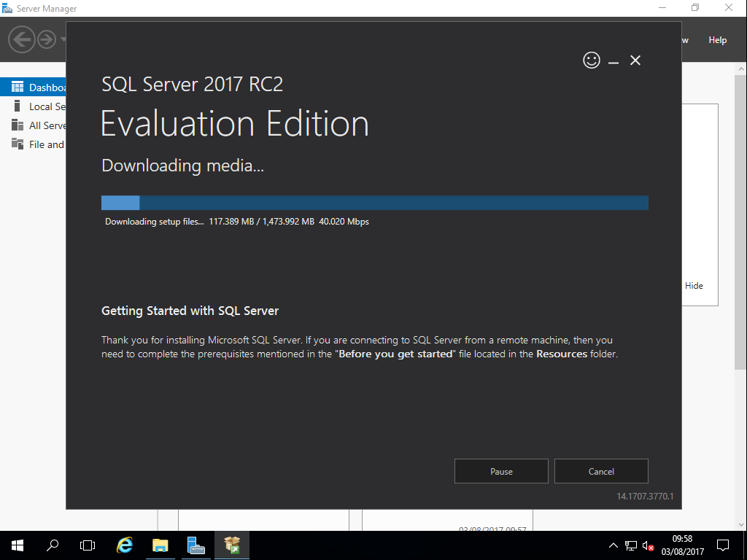The width and height of the screenshot is (747, 560).
Task: Expand the hidden system tray icons
Action: coord(613,545)
